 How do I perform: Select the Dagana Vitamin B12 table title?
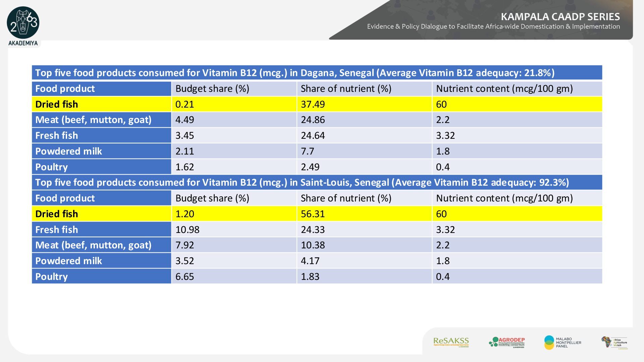pos(294,73)
